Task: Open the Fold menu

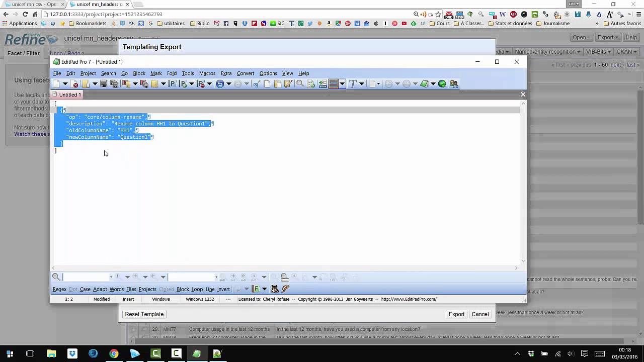Action: point(172,73)
